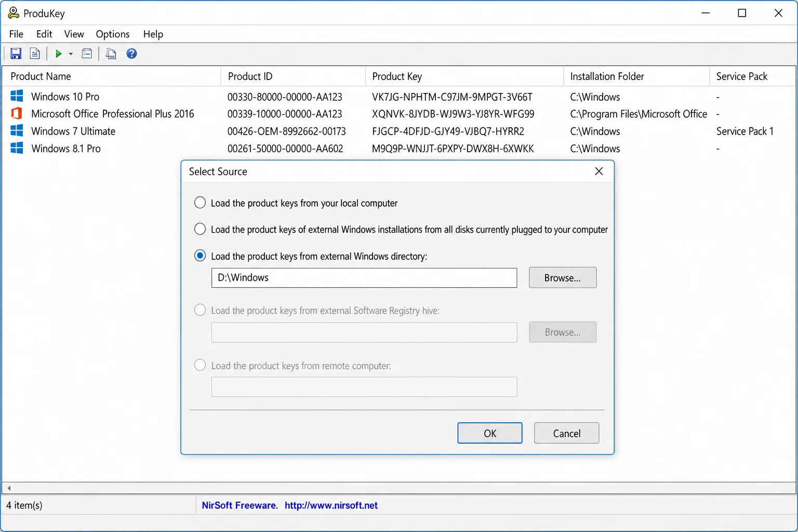Click the '4 item(s)' status bar count
Viewport: 798px width, 532px height.
pos(24,505)
